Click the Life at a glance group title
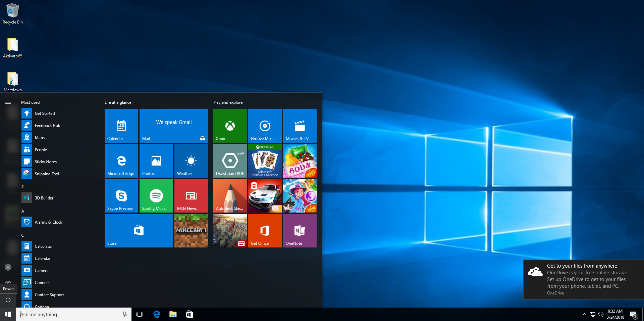Viewport: 644px width, 321px height. tap(118, 102)
